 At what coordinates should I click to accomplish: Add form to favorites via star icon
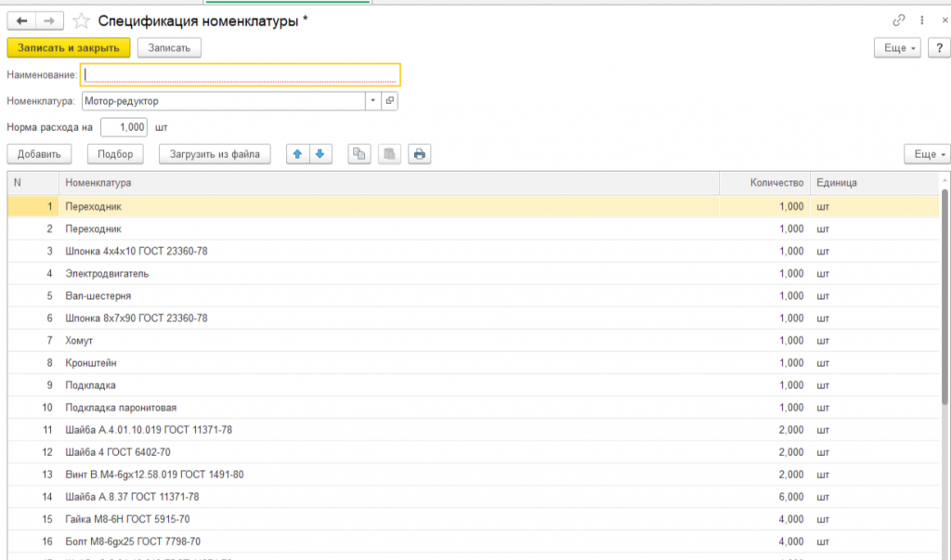tap(82, 21)
